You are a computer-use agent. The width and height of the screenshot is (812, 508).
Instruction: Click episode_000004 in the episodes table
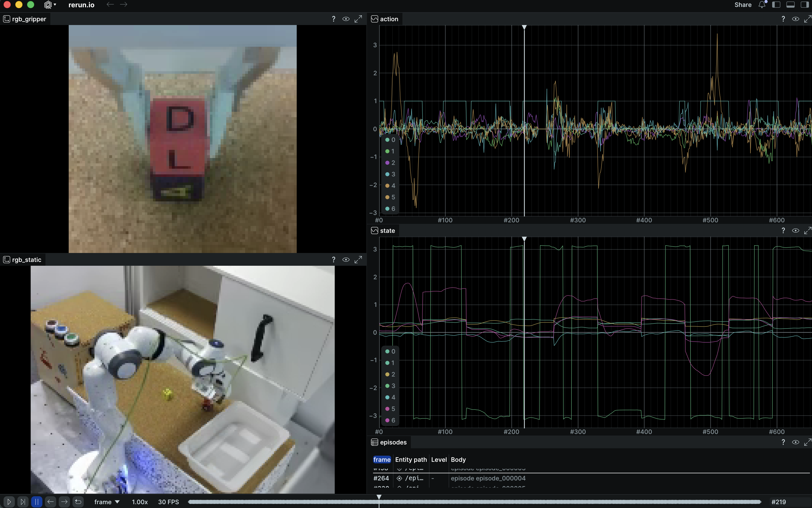click(488, 478)
